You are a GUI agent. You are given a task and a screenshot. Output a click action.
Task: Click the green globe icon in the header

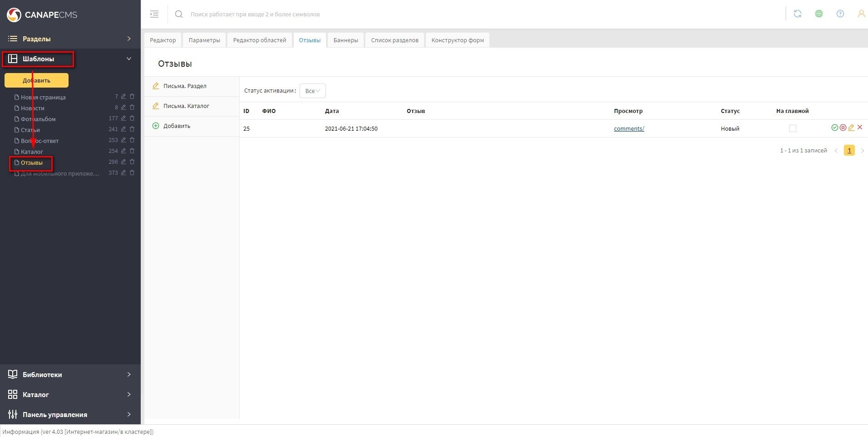click(x=819, y=14)
